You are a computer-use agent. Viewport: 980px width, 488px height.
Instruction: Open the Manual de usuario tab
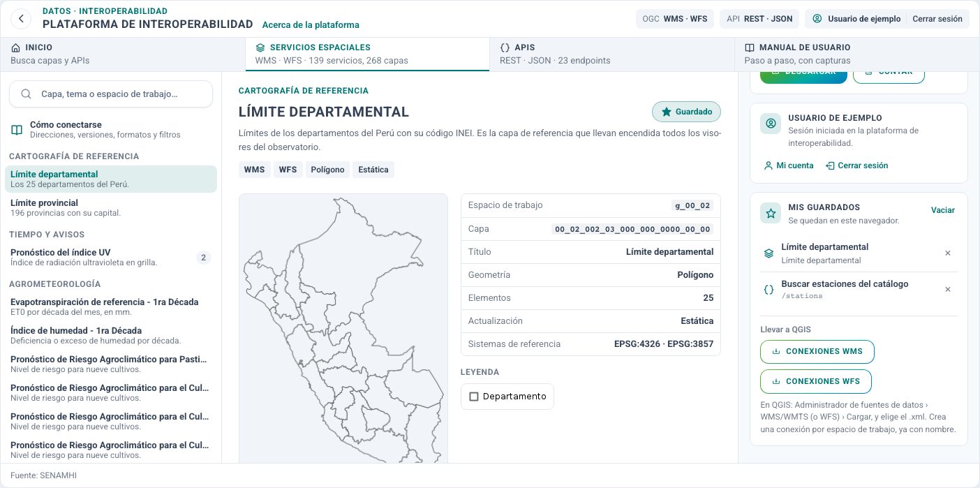click(x=857, y=54)
